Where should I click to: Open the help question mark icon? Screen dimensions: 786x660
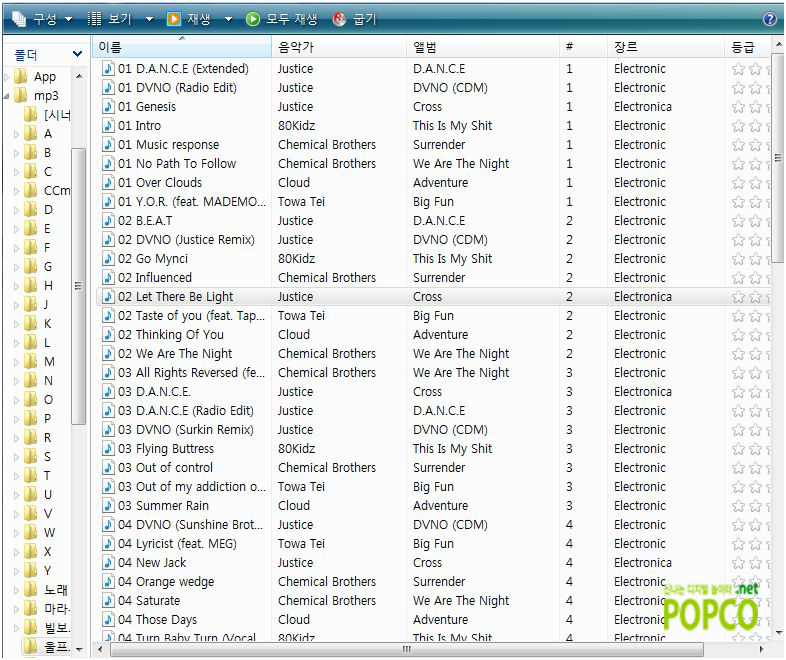pos(769,19)
